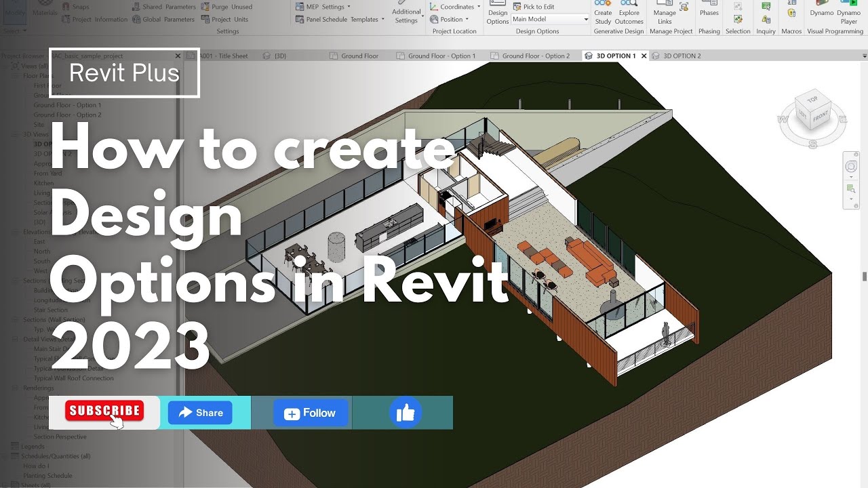Click the upper icon in the Selection panel
Image resolution: width=868 pixels, height=488 pixels.
click(738, 6)
